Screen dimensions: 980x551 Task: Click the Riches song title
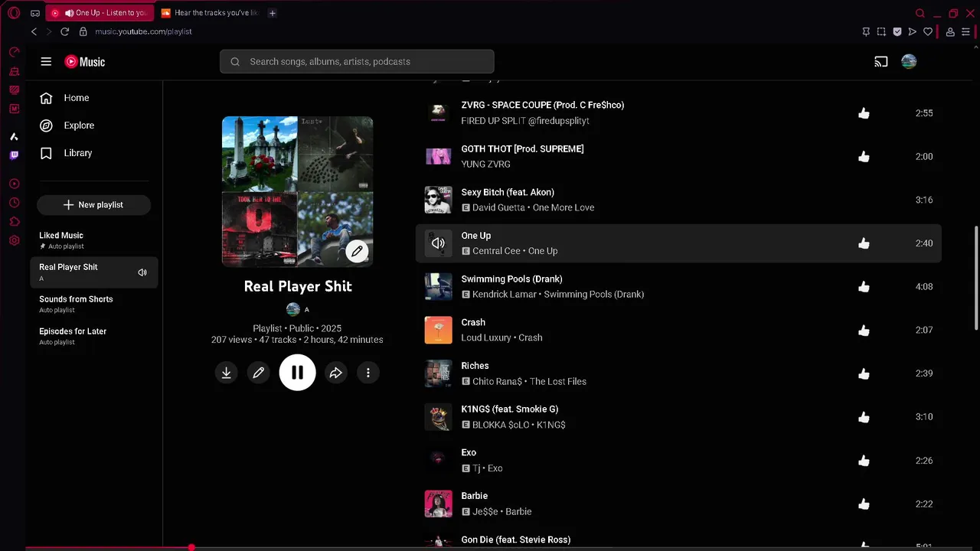(475, 366)
